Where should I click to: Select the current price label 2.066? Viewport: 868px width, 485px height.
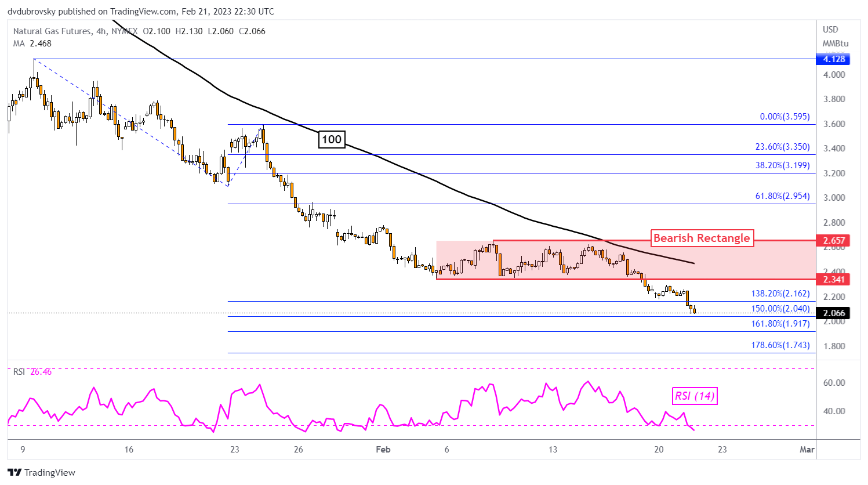[833, 313]
